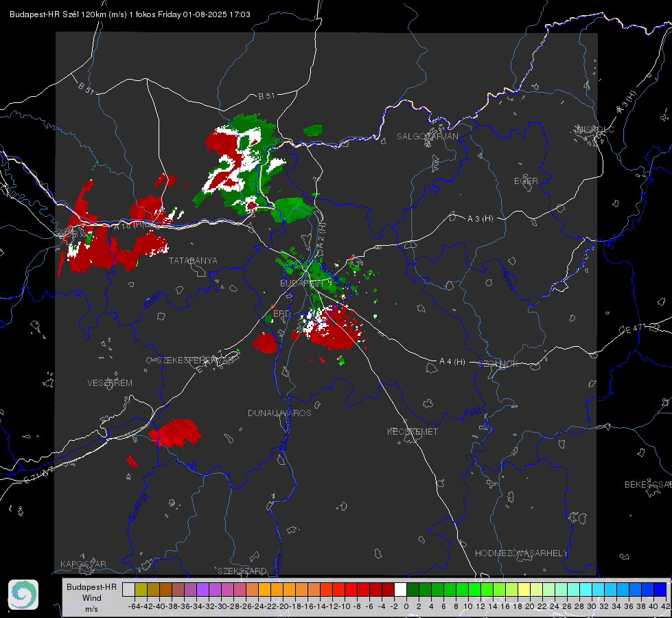Click the Pest county label
This screenshot has width=672, height=618.
pos(472,413)
